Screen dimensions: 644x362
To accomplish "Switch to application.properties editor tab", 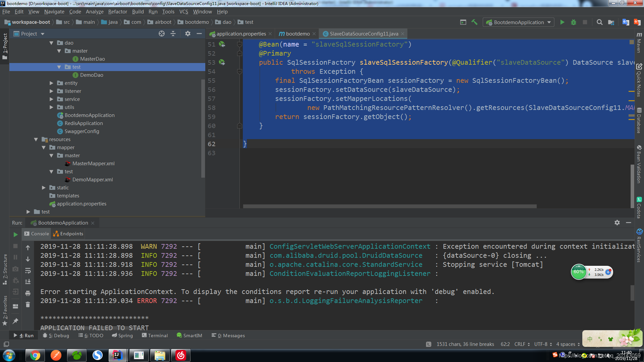I will coord(241,34).
